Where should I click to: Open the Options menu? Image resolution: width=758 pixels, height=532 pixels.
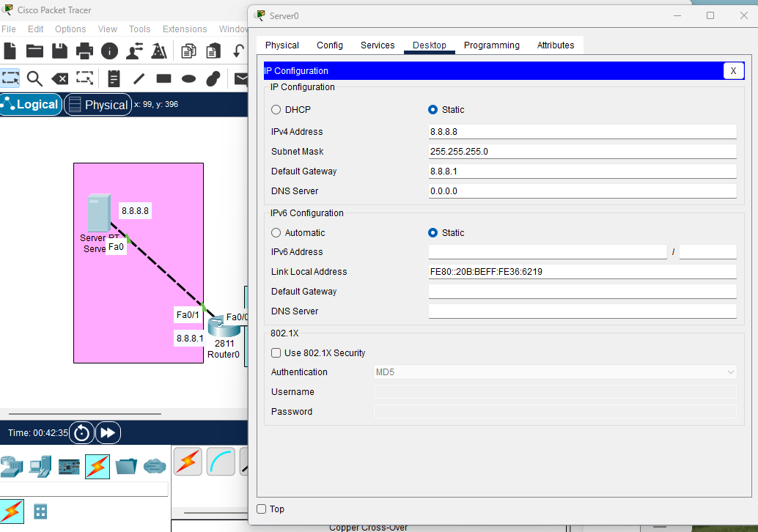coord(70,29)
